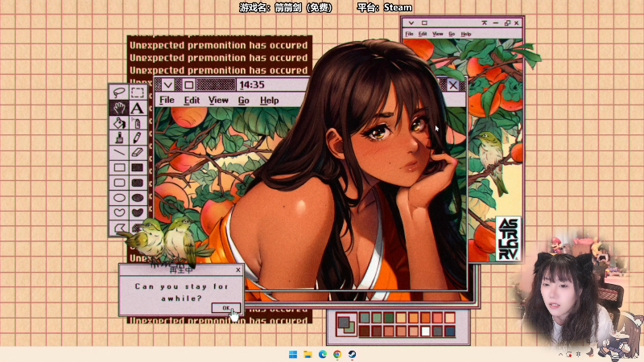644x362 pixels.
Task: Open the View menu in back window
Action: (x=437, y=34)
